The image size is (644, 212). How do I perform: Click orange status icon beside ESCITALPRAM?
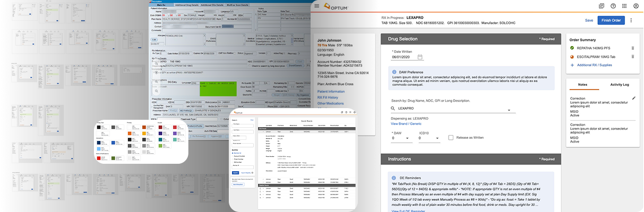pos(572,56)
